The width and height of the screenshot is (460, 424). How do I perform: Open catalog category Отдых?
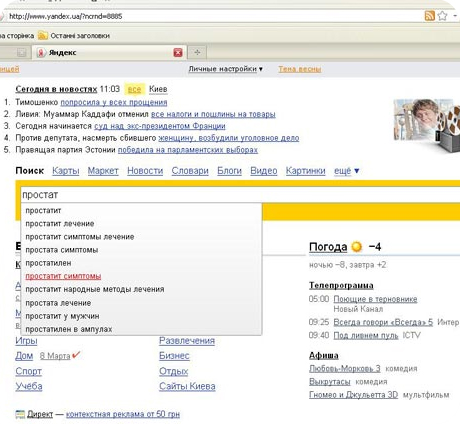click(x=174, y=371)
